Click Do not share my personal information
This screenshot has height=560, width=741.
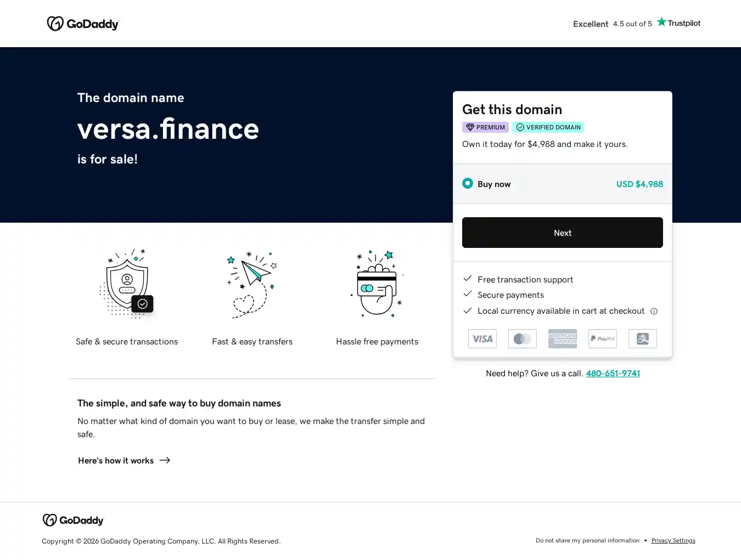coord(587,541)
